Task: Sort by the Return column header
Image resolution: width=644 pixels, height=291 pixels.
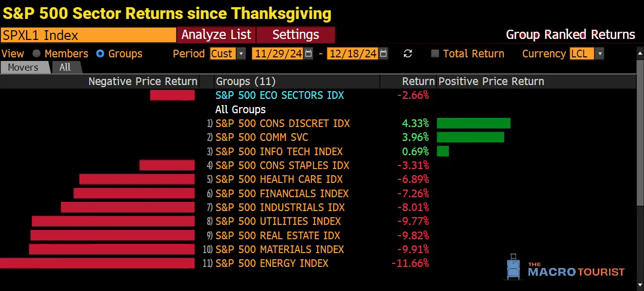Action: pos(418,81)
